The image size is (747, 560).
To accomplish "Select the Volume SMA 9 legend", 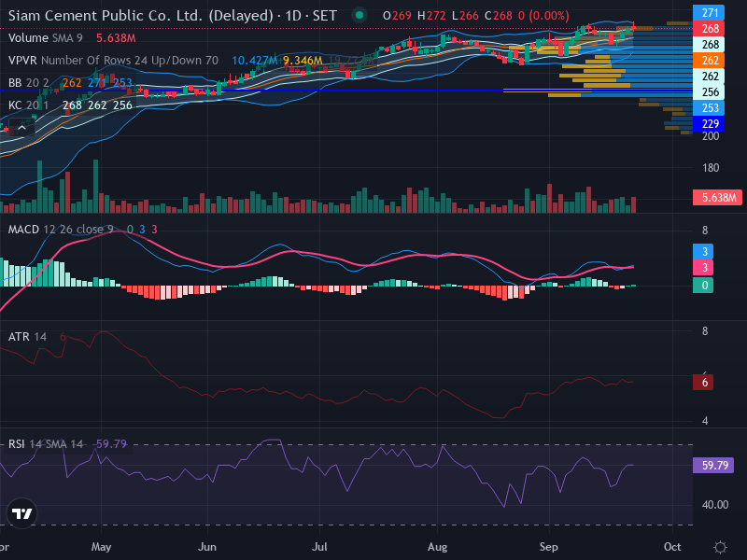I will [45, 38].
